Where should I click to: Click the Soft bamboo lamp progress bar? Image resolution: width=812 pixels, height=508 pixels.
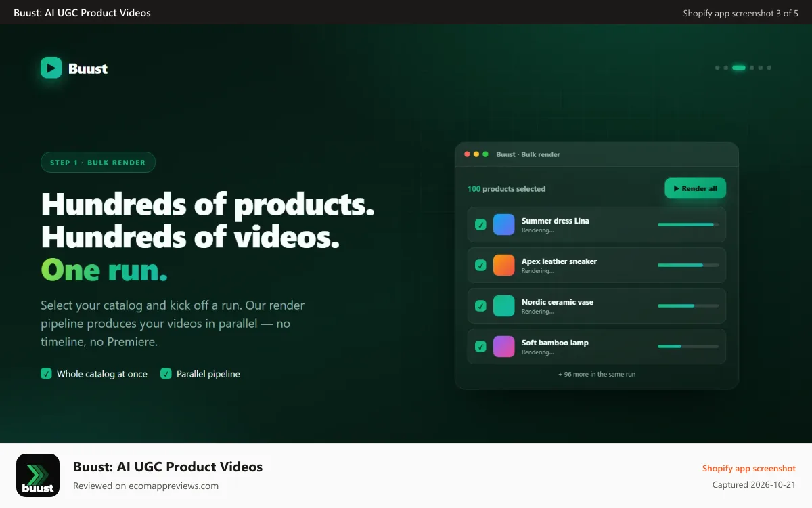tap(688, 346)
